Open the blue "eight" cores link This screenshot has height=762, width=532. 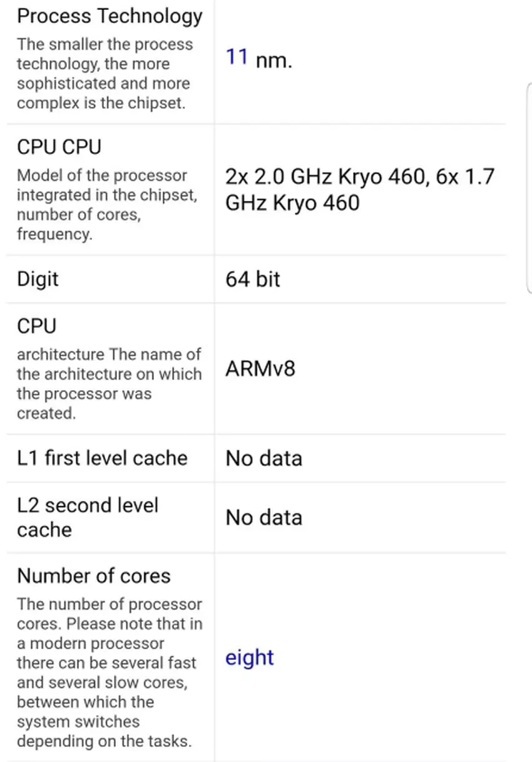click(x=250, y=657)
